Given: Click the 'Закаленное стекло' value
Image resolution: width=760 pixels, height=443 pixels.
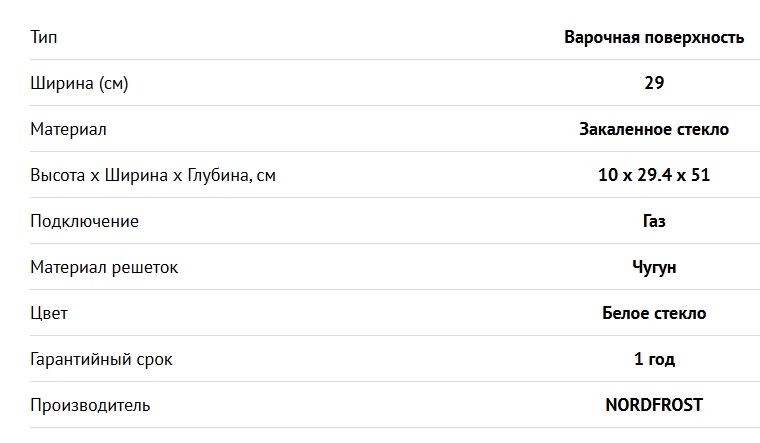Looking at the screenshot, I should (654, 129).
